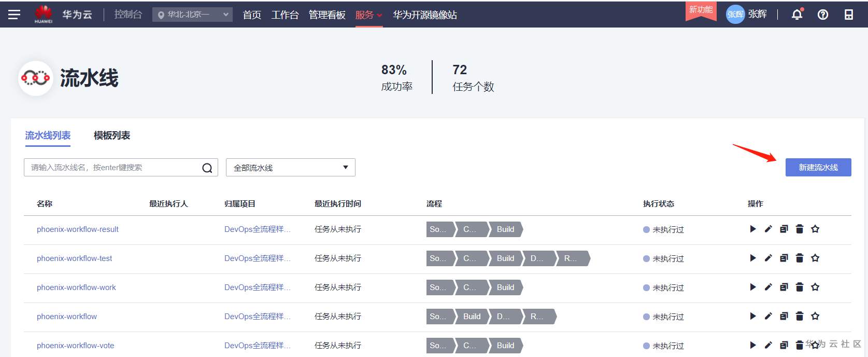Screen dimensions: 868x357
Task: Expand the 服务 services menu
Action: [x=368, y=15]
